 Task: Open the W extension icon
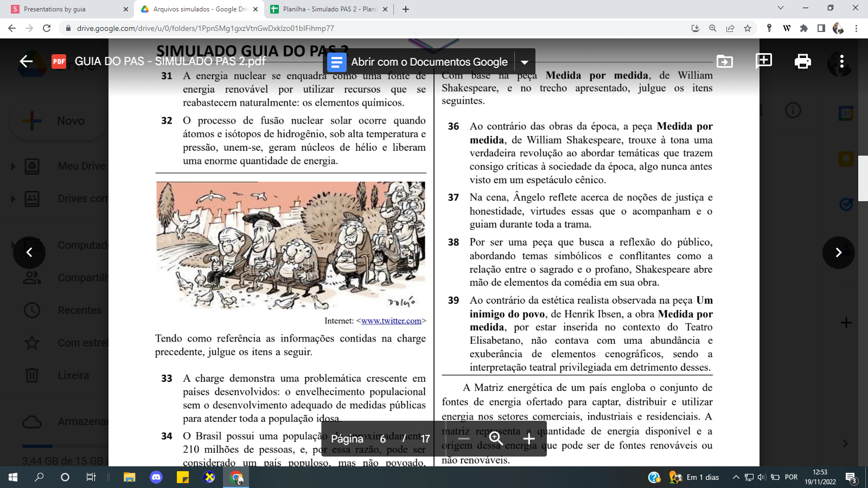(787, 28)
